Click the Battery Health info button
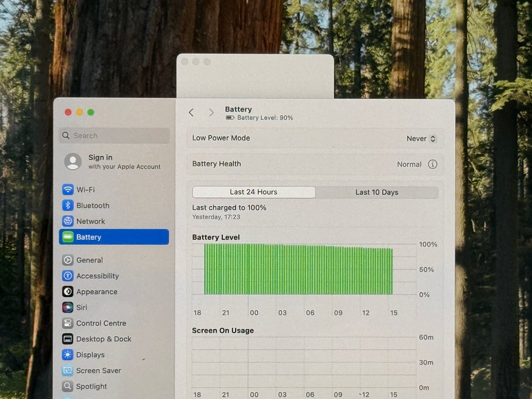The width and height of the screenshot is (532, 399). pos(433,164)
